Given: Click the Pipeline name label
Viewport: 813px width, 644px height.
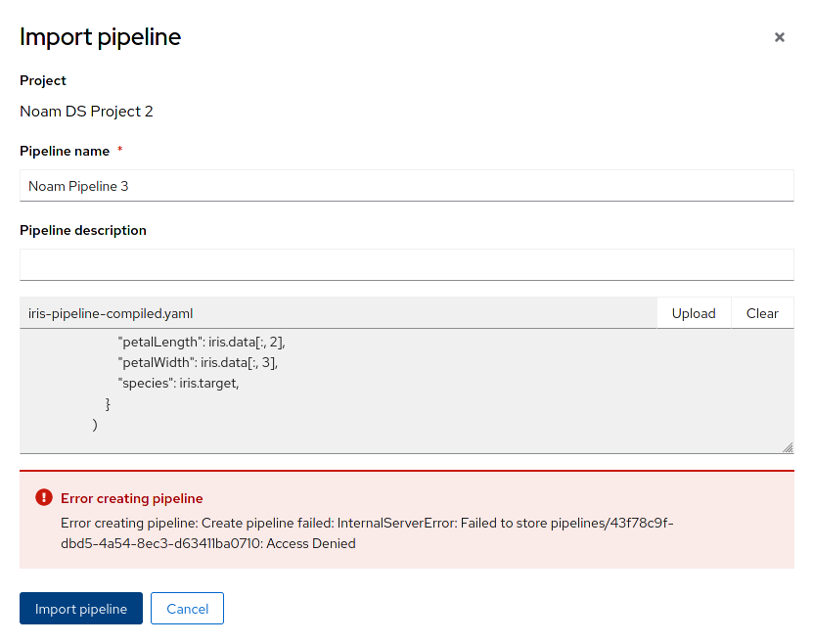Looking at the screenshot, I should 65,151.
